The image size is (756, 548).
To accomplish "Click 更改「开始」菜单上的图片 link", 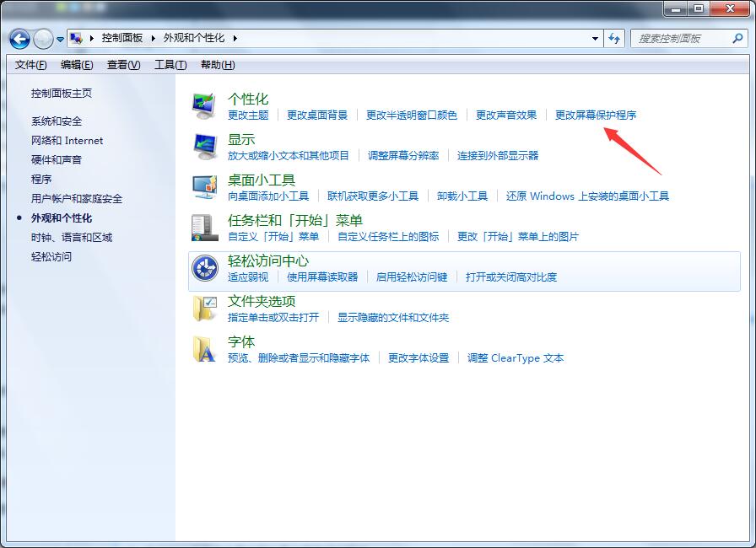I will 518,236.
